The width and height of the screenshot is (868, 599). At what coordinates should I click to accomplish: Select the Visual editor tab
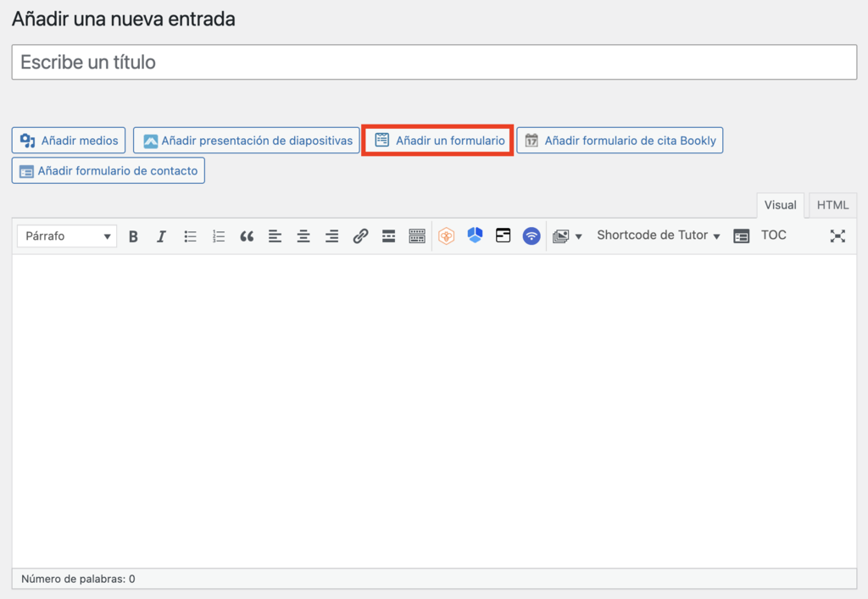[x=780, y=205]
